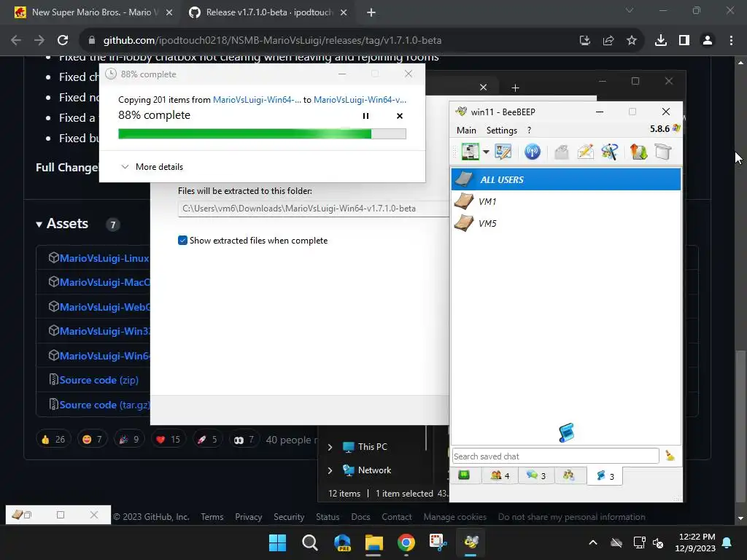Open the MarioVsLuigi-Linux asset link
Viewport: 747px width, 560px height.
click(x=104, y=258)
